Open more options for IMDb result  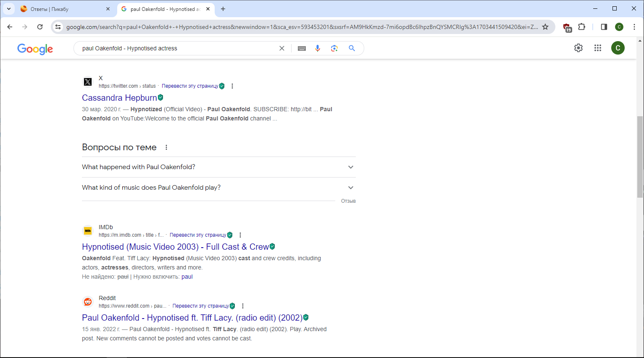point(240,235)
